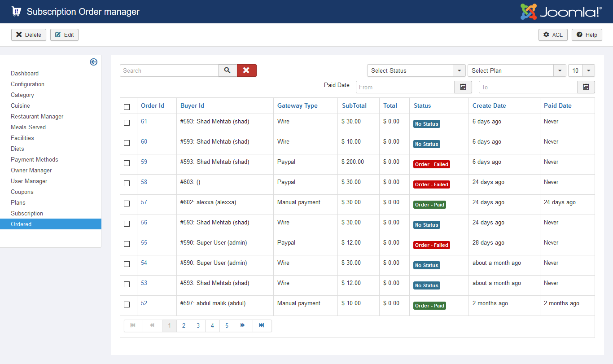
Task: Collapse the sidebar with the arrow icon
Action: tap(93, 62)
